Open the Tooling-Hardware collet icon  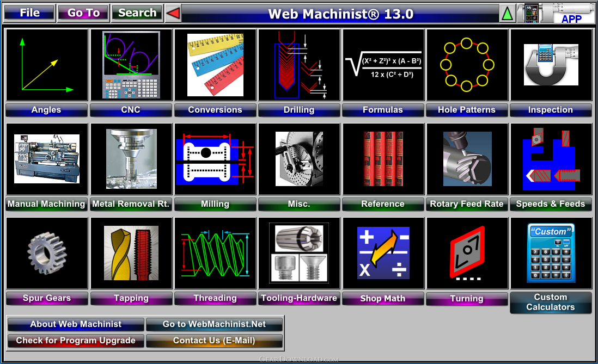pyautogui.click(x=299, y=253)
